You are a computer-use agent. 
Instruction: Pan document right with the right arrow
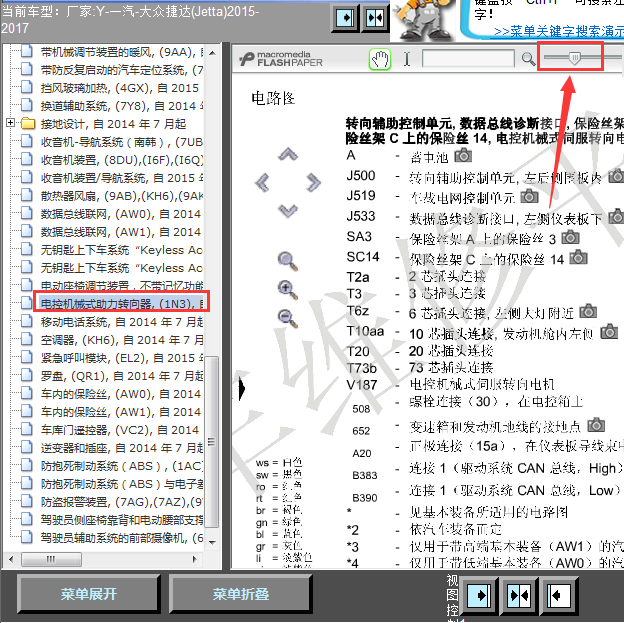(314, 183)
